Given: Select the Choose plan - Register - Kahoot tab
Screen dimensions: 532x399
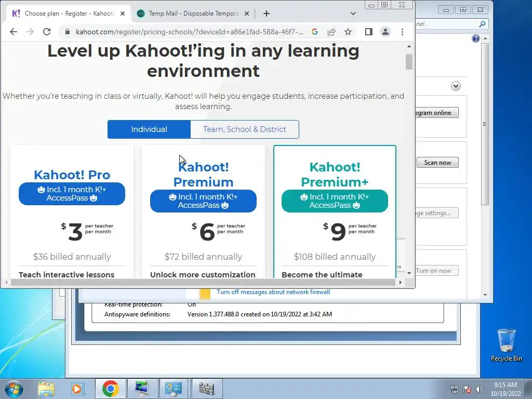Looking at the screenshot, I should [69, 14].
